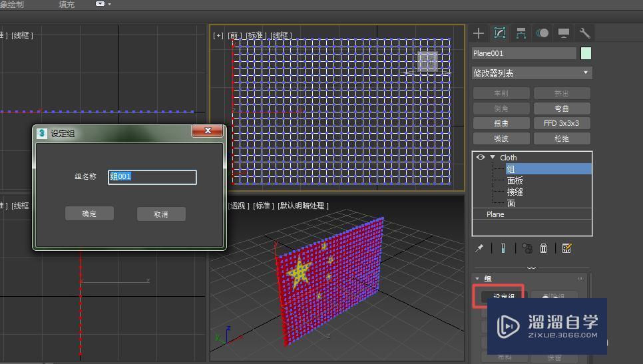Click the 松弛 modifier button

[x=562, y=138]
